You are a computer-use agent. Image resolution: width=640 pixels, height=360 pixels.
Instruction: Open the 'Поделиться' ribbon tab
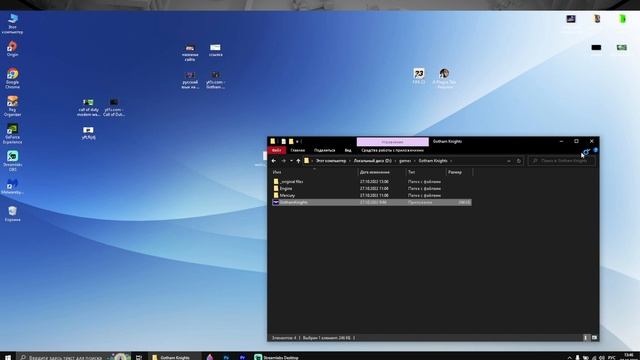(324, 150)
